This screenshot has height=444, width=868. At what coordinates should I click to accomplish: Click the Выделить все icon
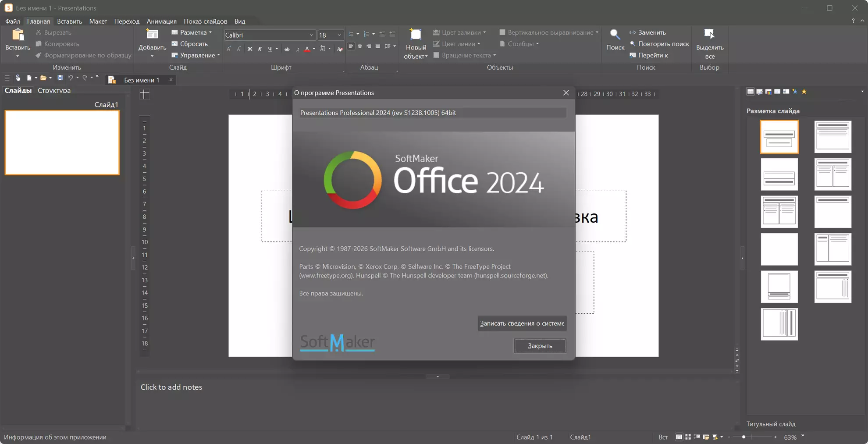pyautogui.click(x=710, y=35)
